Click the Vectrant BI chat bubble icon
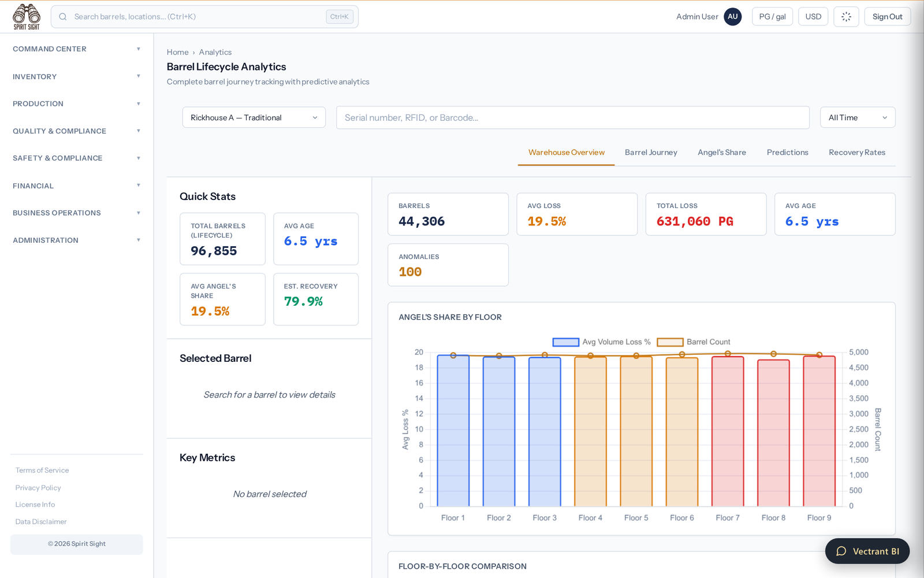The width and height of the screenshot is (924, 578). [841, 551]
